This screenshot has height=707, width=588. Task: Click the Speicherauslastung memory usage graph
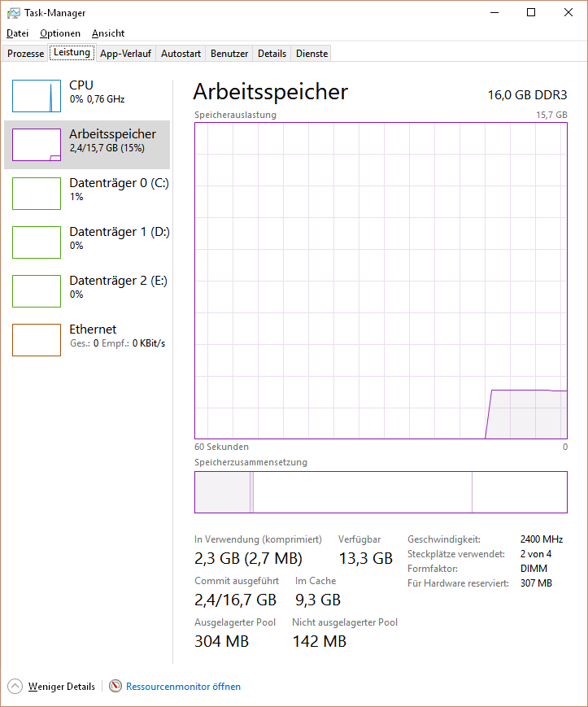tap(381, 281)
